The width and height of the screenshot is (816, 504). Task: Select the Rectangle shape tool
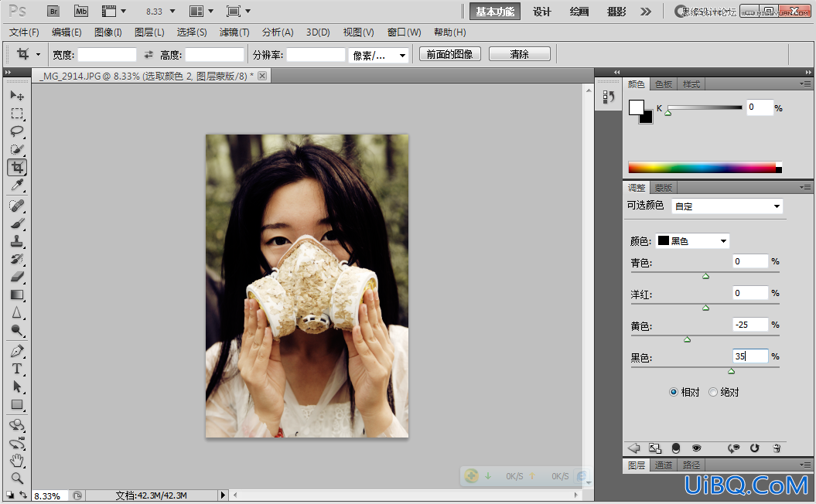(17, 404)
